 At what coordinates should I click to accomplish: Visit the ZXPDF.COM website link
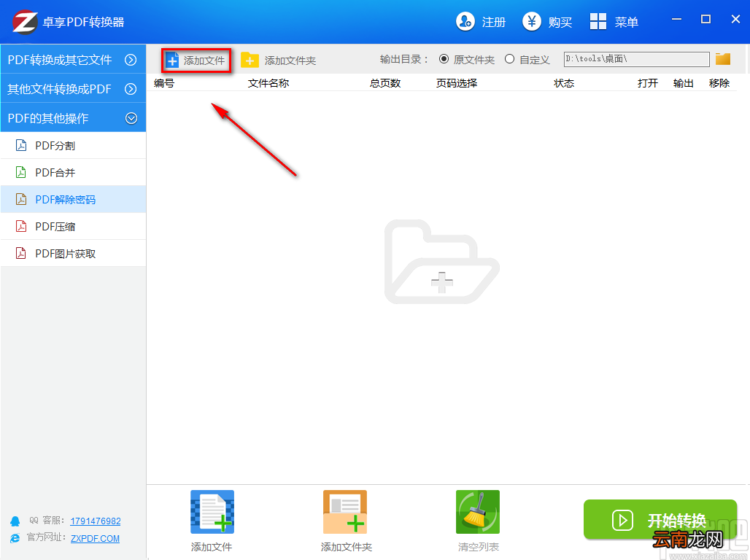95,538
